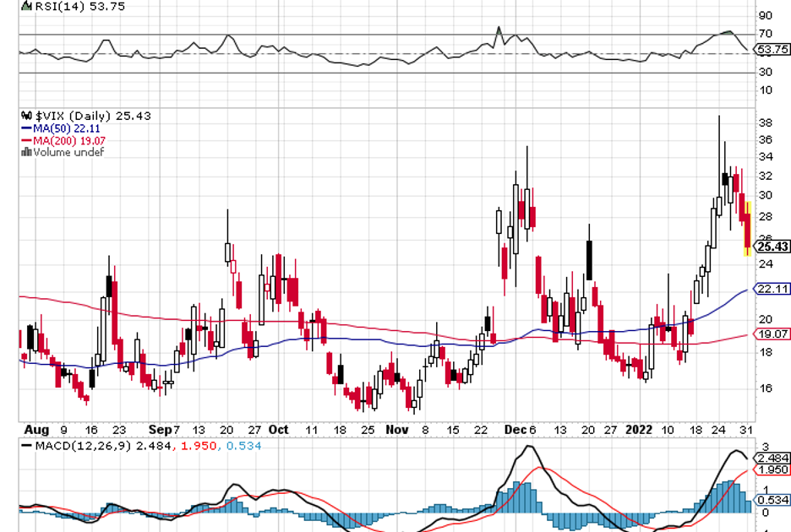This screenshot has height=532, width=791.
Task: Click the Volume bars legend icon
Action: tap(25, 152)
